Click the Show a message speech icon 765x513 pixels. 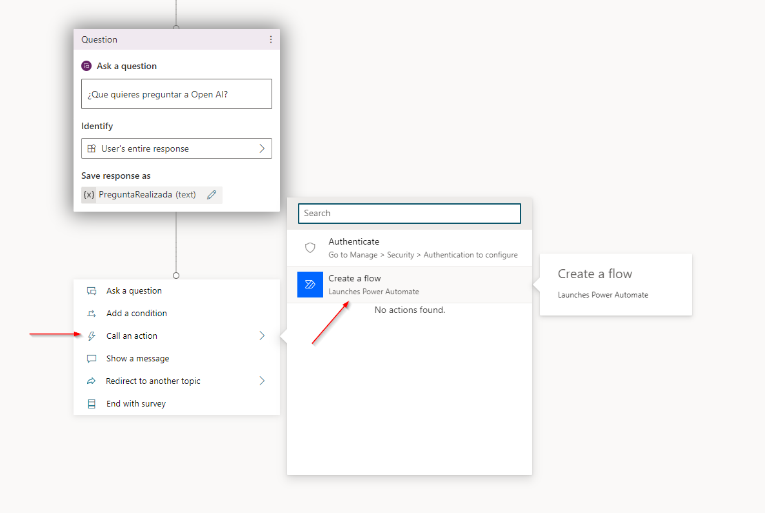click(91, 358)
